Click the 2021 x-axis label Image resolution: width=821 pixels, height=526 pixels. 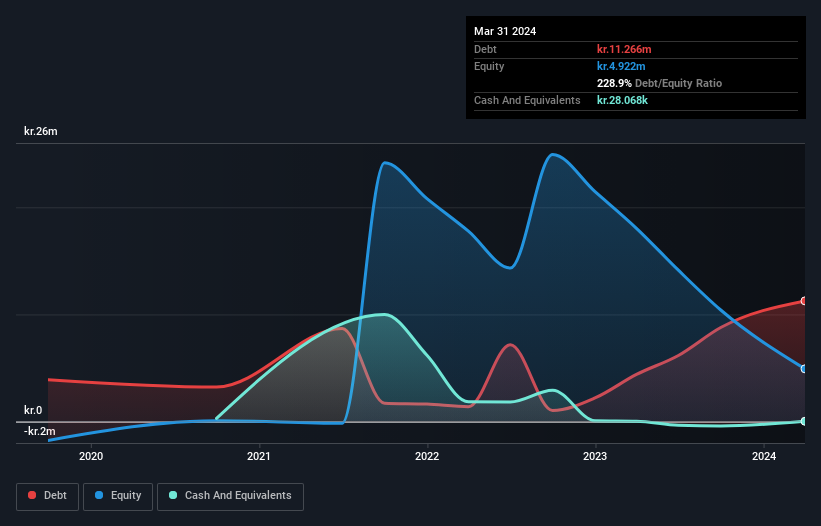click(259, 456)
